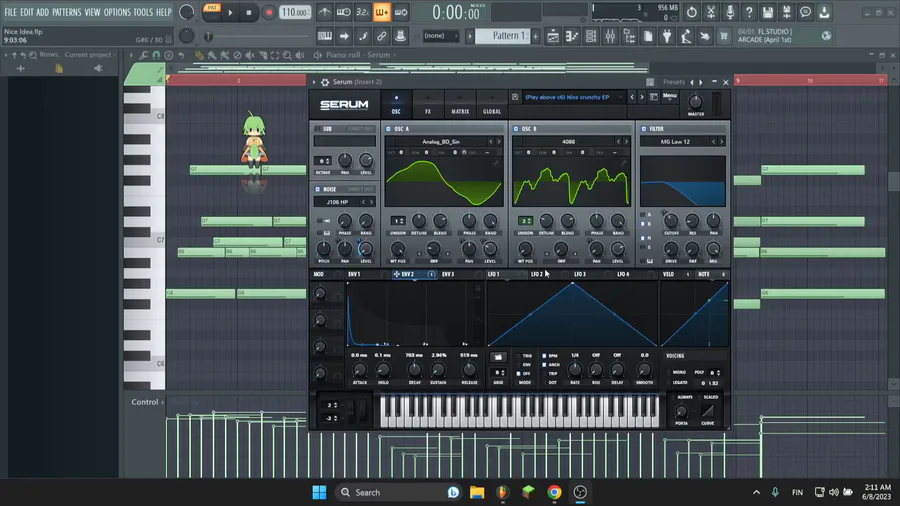Open the OSC B 4088 wavetable dropdown
900x506 pixels.
[x=568, y=141]
